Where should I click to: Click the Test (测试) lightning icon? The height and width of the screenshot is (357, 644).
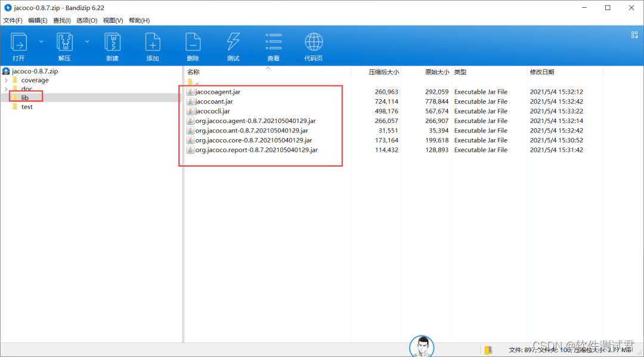pos(233,42)
